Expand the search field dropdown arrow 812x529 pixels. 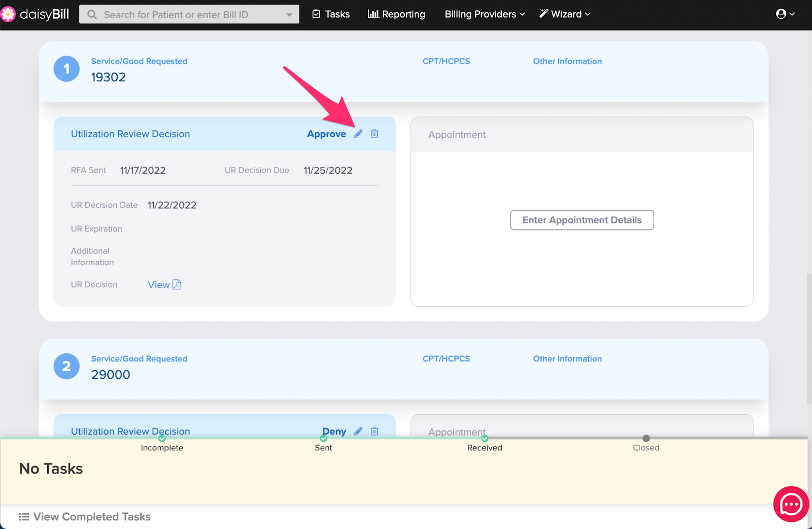tap(289, 15)
